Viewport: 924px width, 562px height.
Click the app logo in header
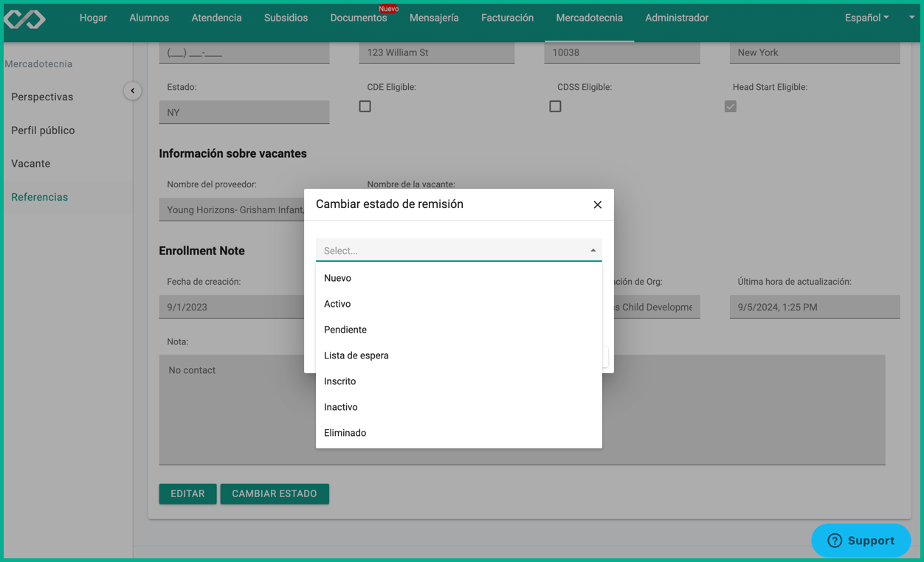pyautogui.click(x=25, y=18)
